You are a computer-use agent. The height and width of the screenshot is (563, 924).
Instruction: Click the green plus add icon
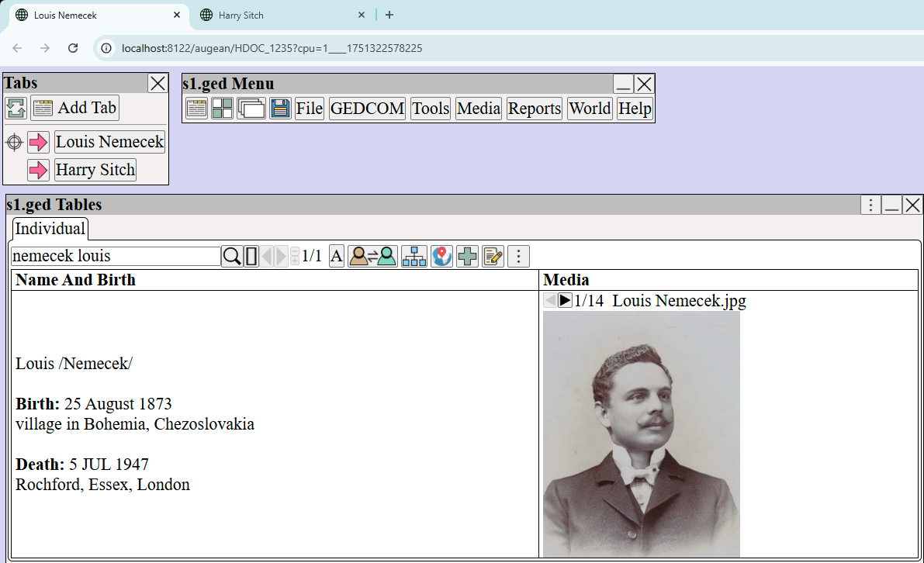pyautogui.click(x=467, y=257)
